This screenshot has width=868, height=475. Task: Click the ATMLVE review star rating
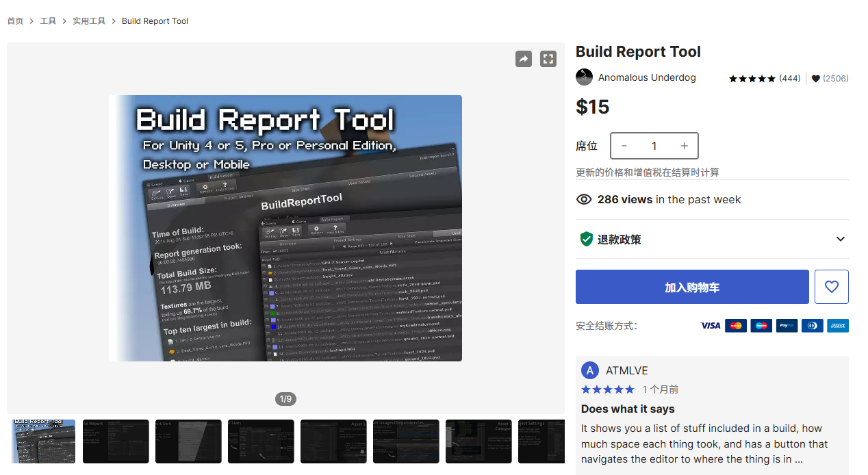pos(608,389)
